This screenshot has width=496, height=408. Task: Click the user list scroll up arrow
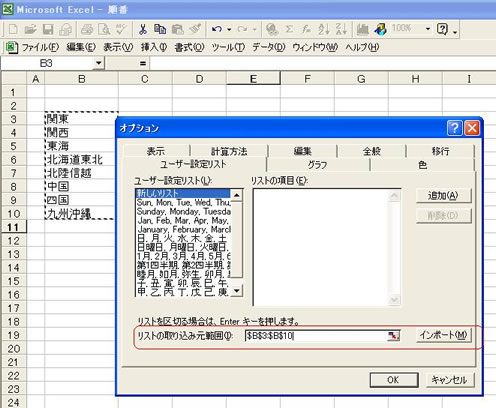[237, 195]
